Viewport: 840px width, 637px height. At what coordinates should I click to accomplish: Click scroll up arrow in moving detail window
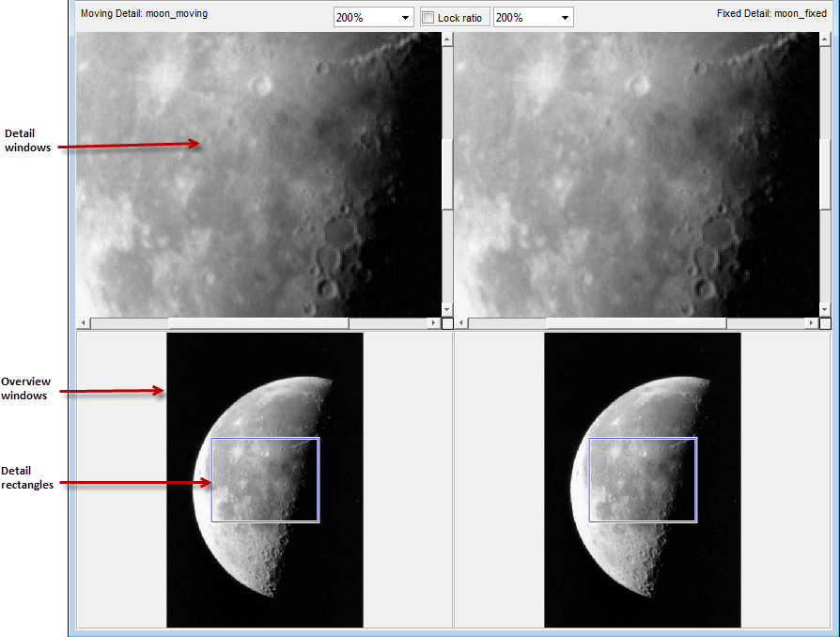[447, 39]
